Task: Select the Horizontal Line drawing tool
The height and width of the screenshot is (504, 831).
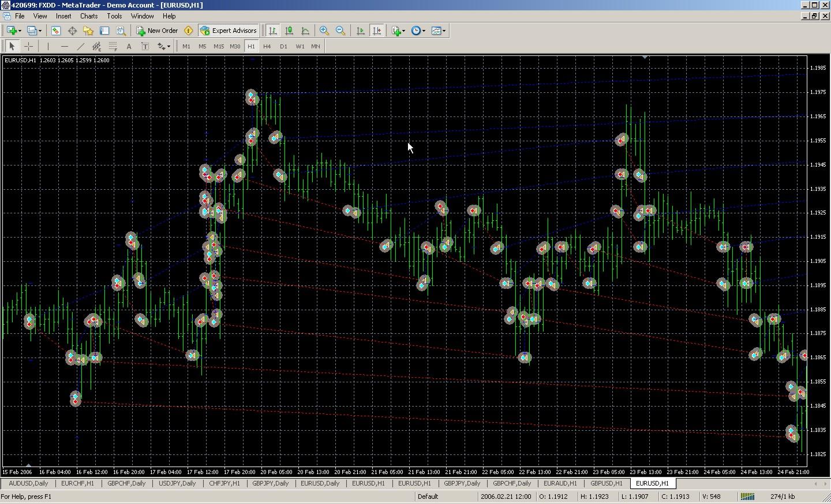Action: point(64,46)
